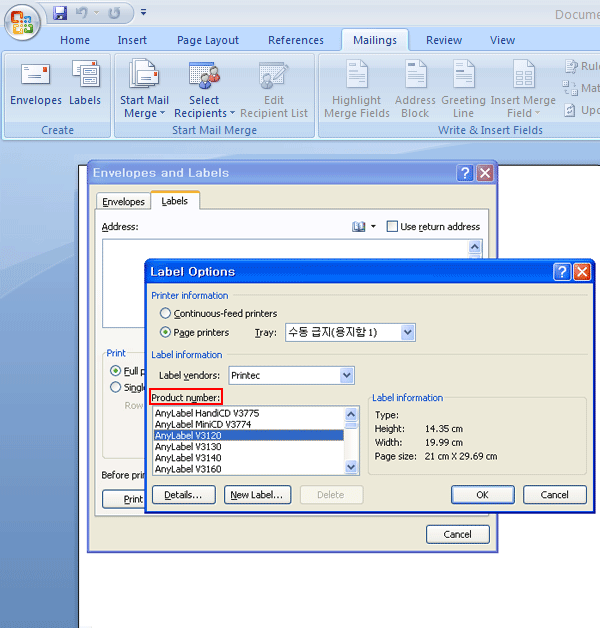Click the New Label... button
The height and width of the screenshot is (628, 600).
pos(257,495)
